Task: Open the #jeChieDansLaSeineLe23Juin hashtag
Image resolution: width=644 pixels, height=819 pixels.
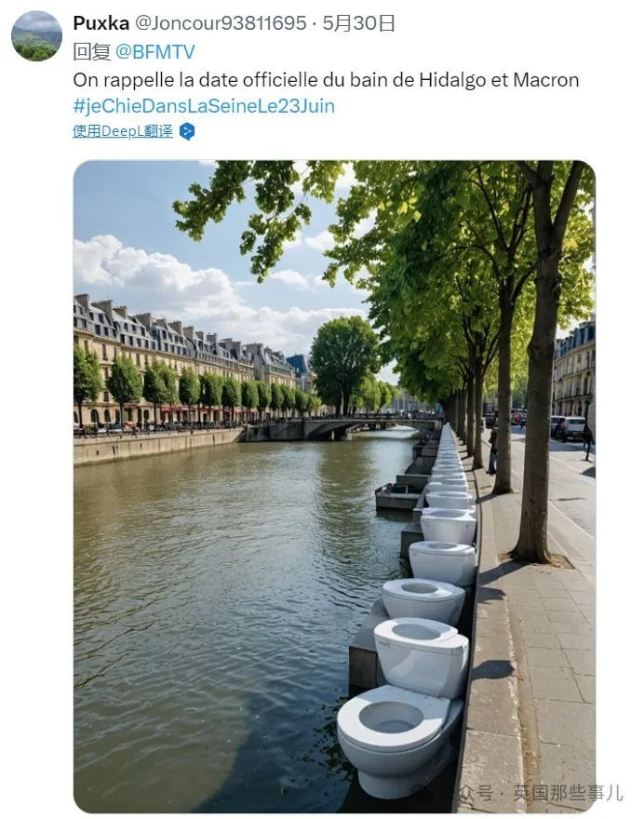Action: [x=204, y=106]
